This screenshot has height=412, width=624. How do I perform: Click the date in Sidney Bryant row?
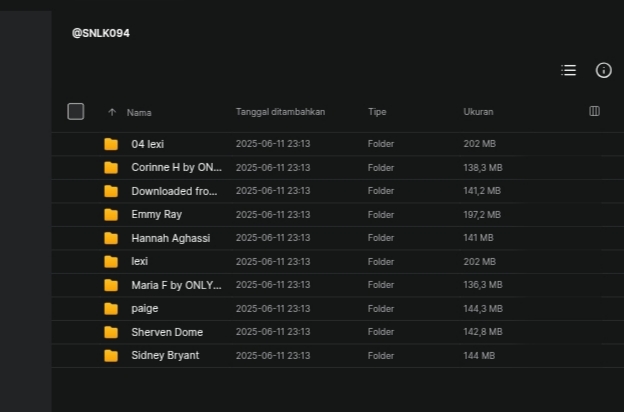pyautogui.click(x=273, y=355)
